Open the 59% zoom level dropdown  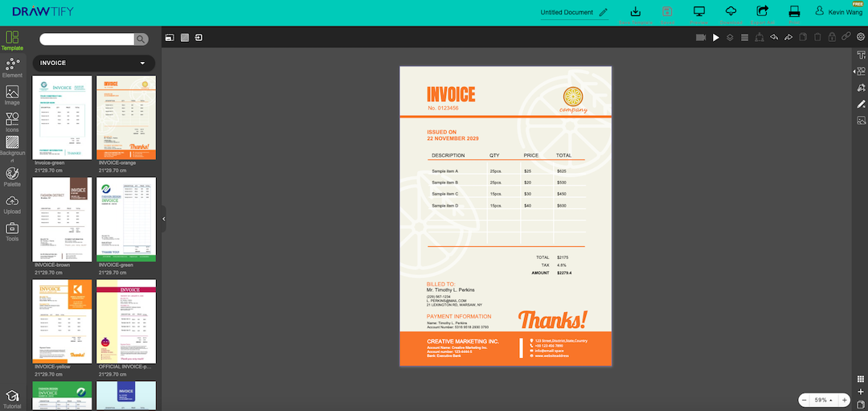[824, 400]
